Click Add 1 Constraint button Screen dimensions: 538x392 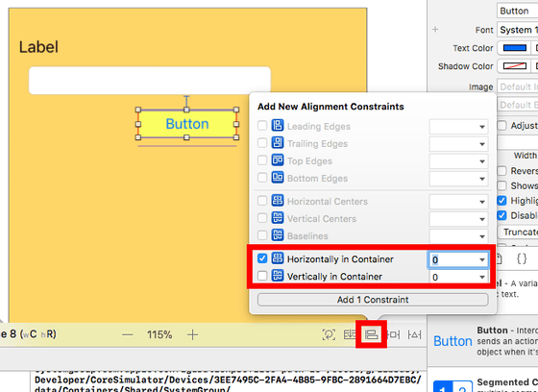point(373,300)
